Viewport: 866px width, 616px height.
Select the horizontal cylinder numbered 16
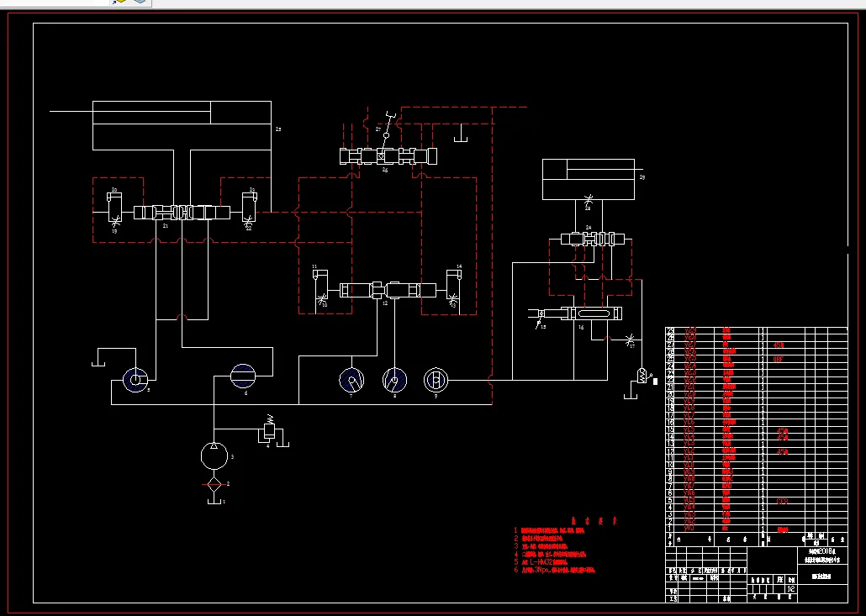coord(592,314)
